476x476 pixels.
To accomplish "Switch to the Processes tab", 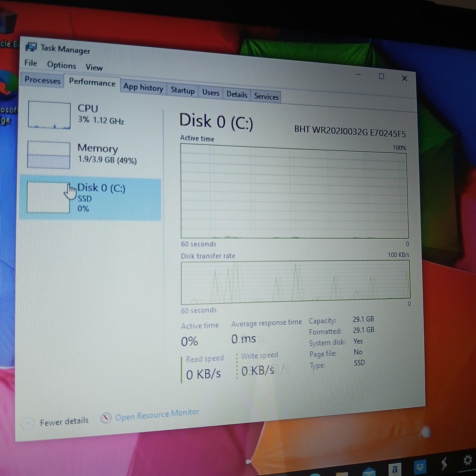I will [x=43, y=80].
